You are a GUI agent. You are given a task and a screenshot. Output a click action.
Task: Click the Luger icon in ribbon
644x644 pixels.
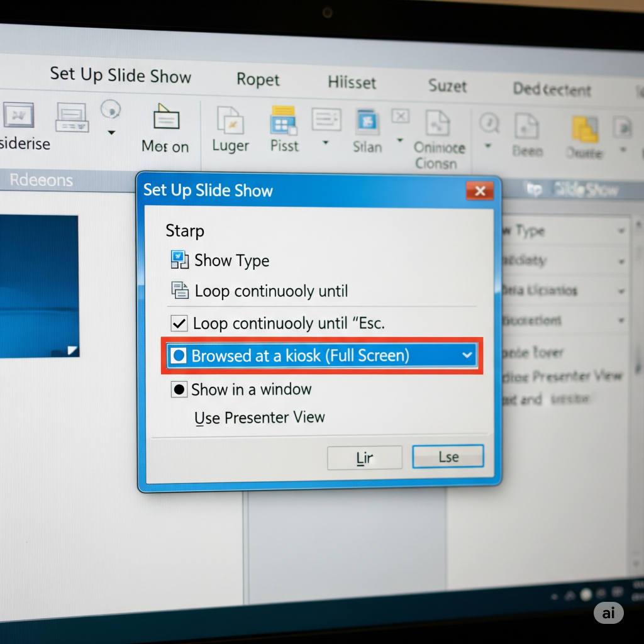230,121
